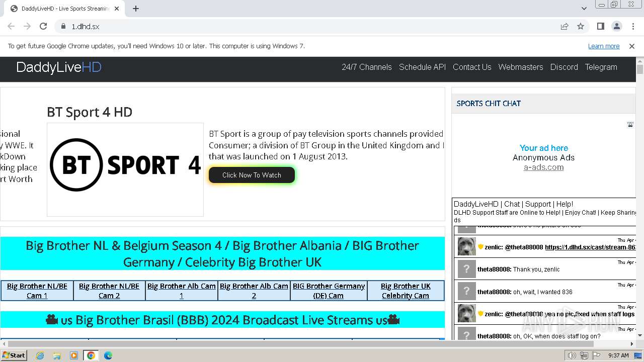
Task: Click the SPORTS CHIT CHAT heading
Action: tap(489, 104)
